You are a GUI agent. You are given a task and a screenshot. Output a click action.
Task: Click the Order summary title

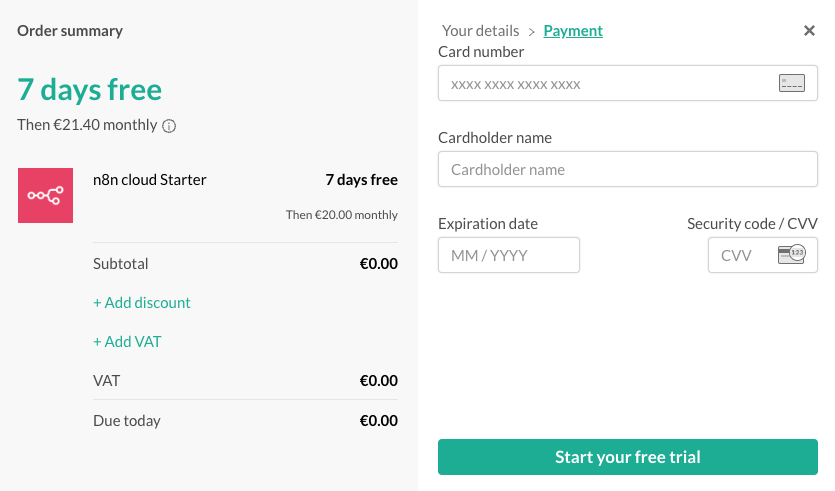(70, 31)
